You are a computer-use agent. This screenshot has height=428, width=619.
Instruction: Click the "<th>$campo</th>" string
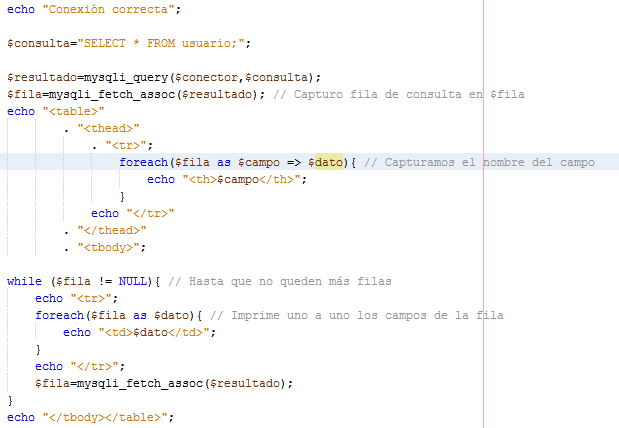[241, 179]
